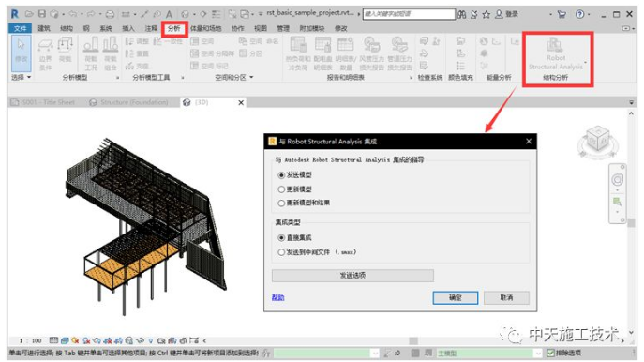644x362 pixels.
Task: Toggle the Exclude Options checkbox in status bar
Action: (x=550, y=353)
